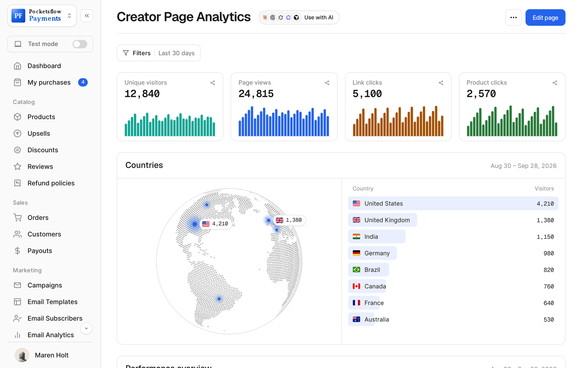The height and width of the screenshot is (368, 588).
Task: Click the Use with AI button
Action: (299, 18)
